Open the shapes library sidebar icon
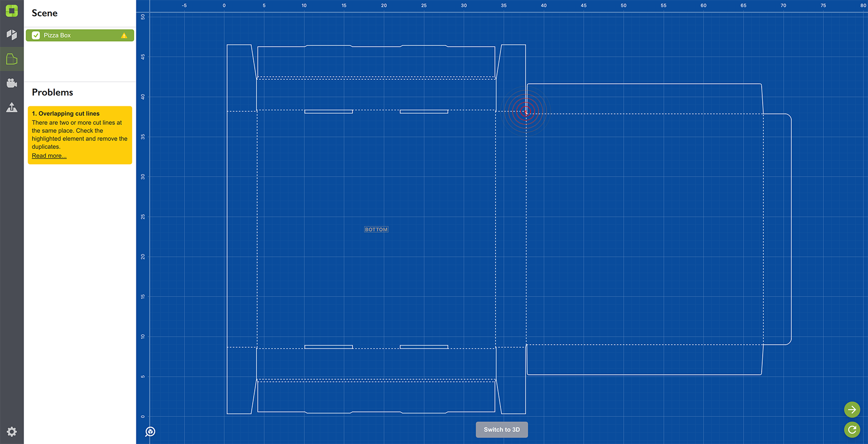The width and height of the screenshot is (868, 444). click(12, 35)
